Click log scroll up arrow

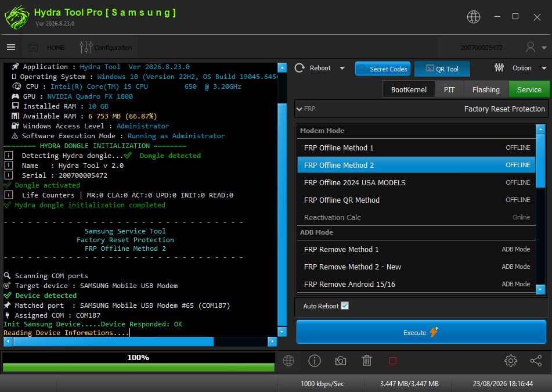pyautogui.click(x=282, y=67)
